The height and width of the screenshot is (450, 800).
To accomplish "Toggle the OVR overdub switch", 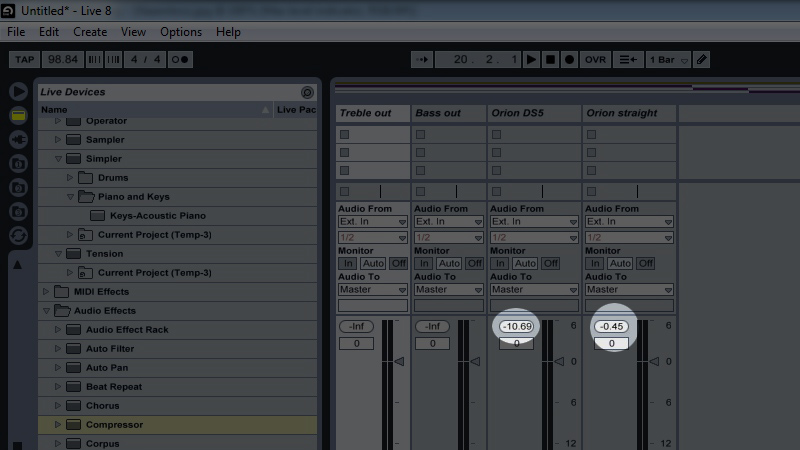I will click(x=595, y=60).
